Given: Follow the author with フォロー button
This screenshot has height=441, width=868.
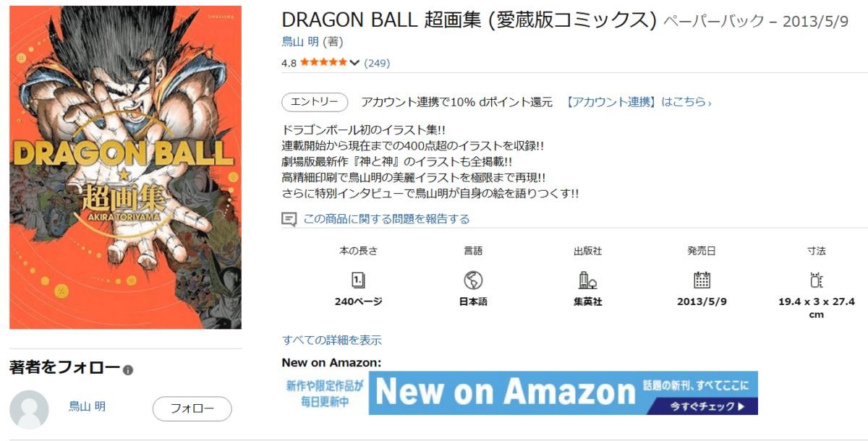Looking at the screenshot, I should [x=192, y=408].
